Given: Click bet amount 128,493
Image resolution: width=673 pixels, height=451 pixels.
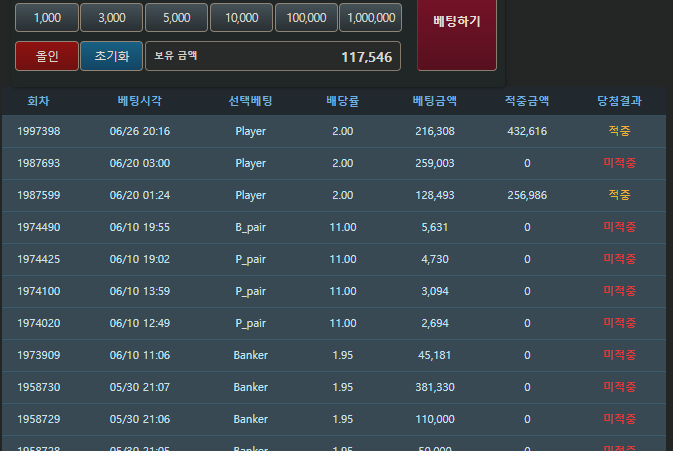Looking at the screenshot, I should 435,195.
